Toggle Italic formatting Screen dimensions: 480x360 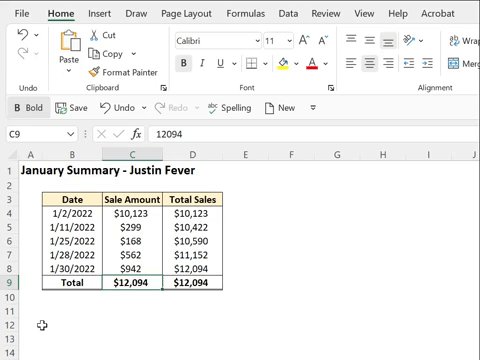[x=202, y=63]
